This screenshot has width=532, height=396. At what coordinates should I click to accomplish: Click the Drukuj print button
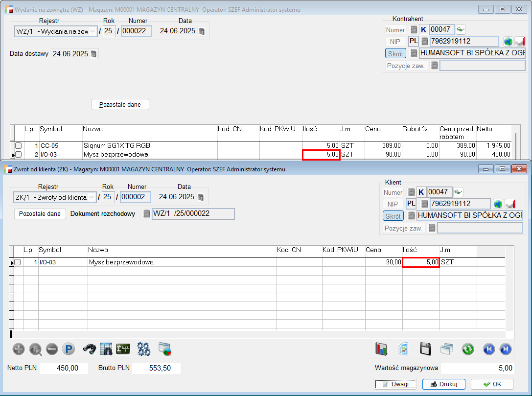tap(444, 384)
